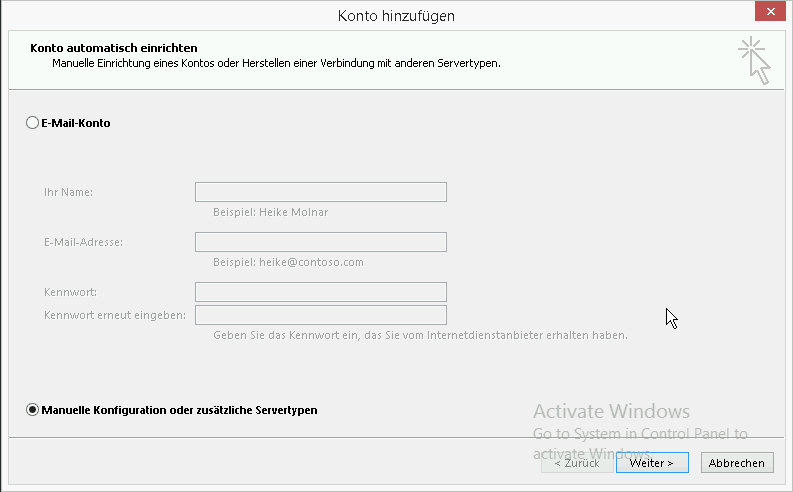Click the E-Mail-Adresse label
793x492 pixels.
[x=83, y=242]
